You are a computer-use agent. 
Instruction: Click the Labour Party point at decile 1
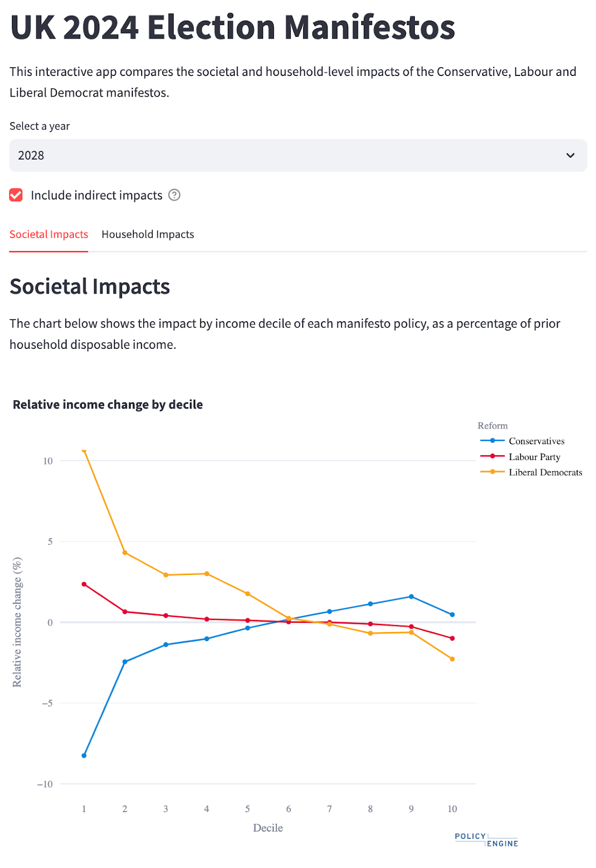pyautogui.click(x=84, y=584)
